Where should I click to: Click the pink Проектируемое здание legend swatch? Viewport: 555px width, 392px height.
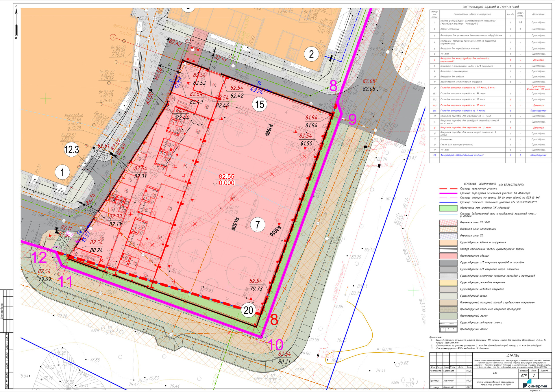click(448, 256)
